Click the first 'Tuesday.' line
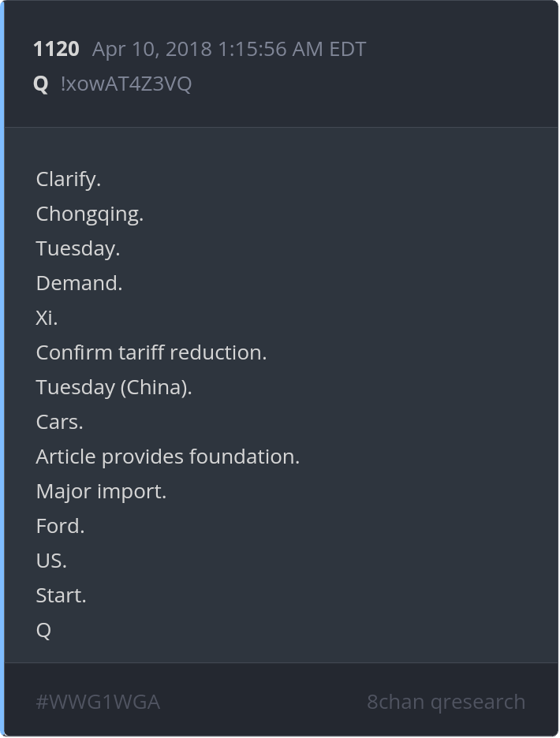This screenshot has height=738, width=560. coord(78,248)
